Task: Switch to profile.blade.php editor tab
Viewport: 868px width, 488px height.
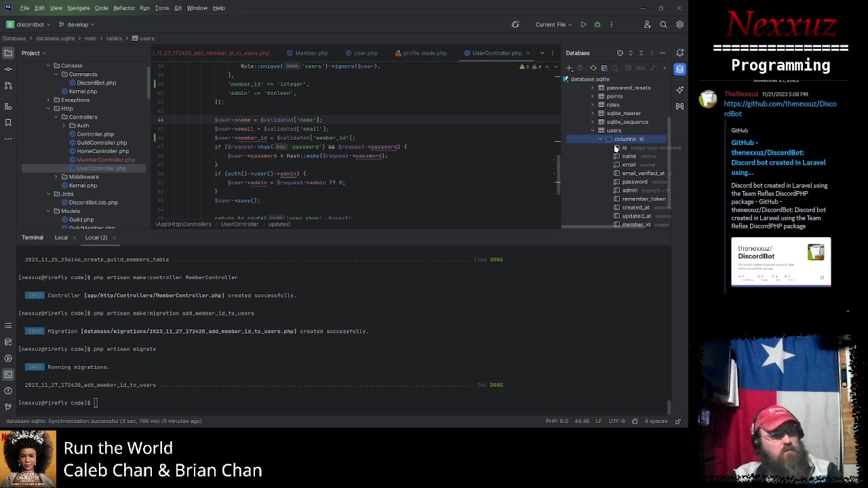Action: pos(420,53)
